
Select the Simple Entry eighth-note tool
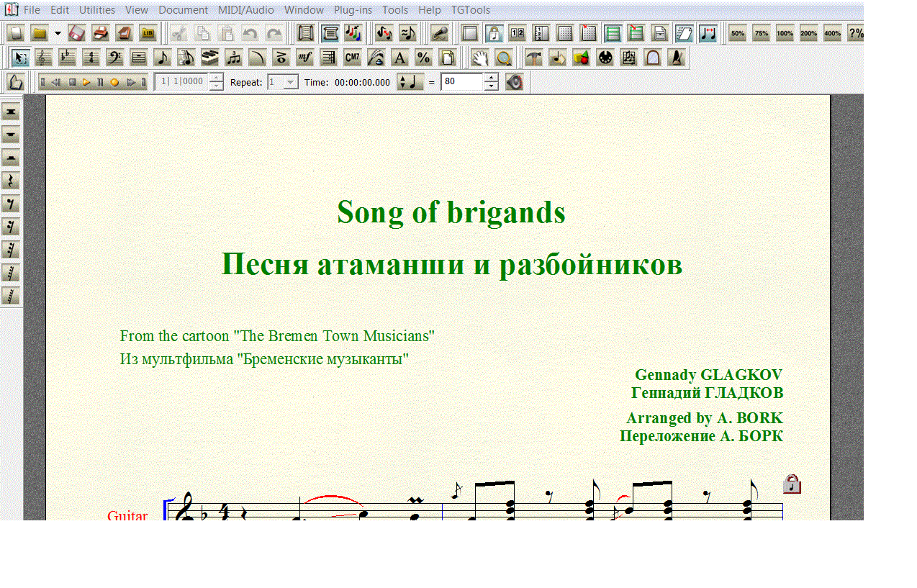[161, 58]
